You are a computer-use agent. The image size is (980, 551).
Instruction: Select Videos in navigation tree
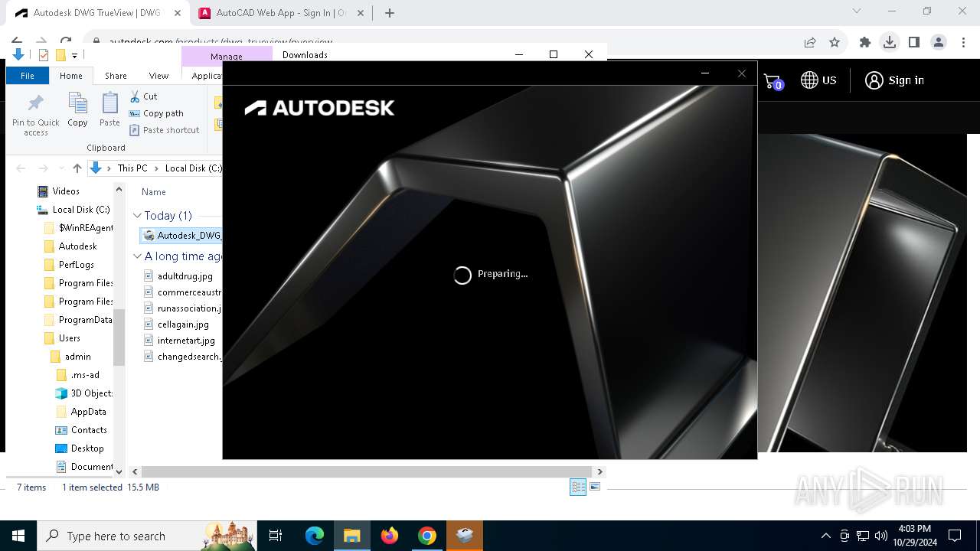tap(66, 191)
